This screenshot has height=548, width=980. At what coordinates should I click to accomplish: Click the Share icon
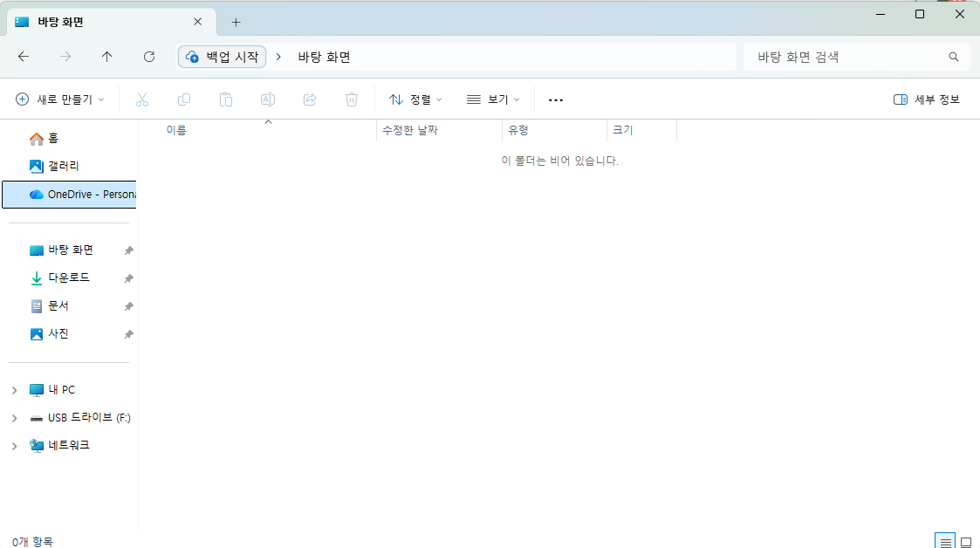pos(310,99)
